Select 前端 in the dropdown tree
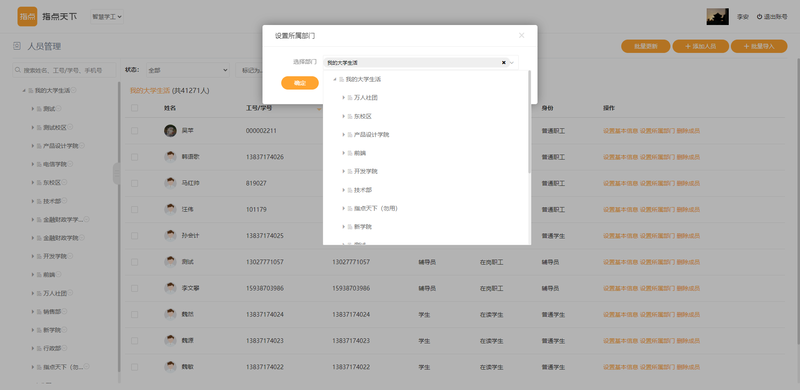800x390 pixels. [360, 153]
